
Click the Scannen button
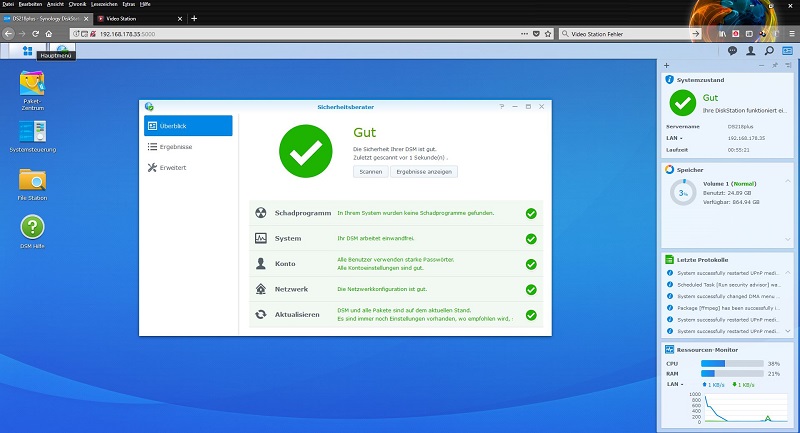coord(370,171)
